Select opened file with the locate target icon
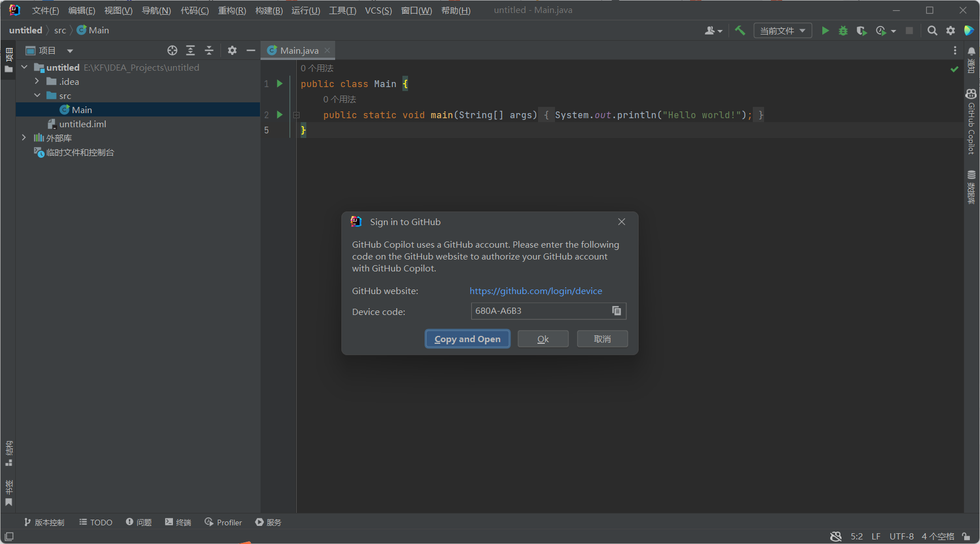The image size is (980, 544). 172,50
